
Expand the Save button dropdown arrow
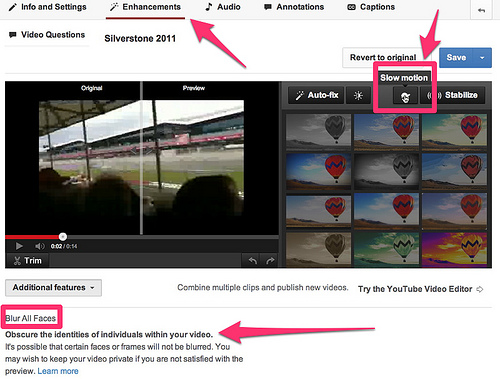[x=482, y=57]
